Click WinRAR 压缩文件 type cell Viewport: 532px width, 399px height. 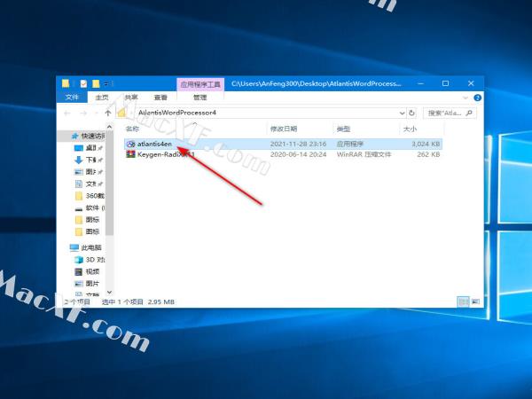pos(364,154)
